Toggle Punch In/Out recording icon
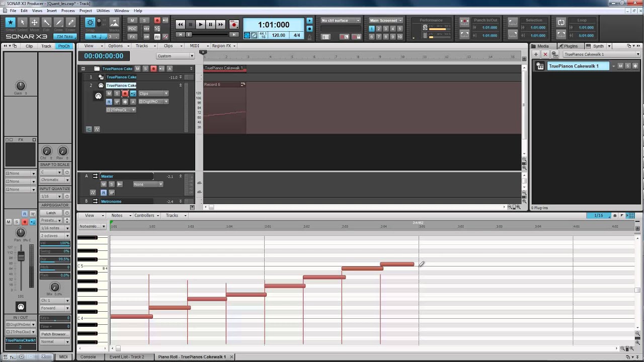644x362 pixels. coord(464,23)
